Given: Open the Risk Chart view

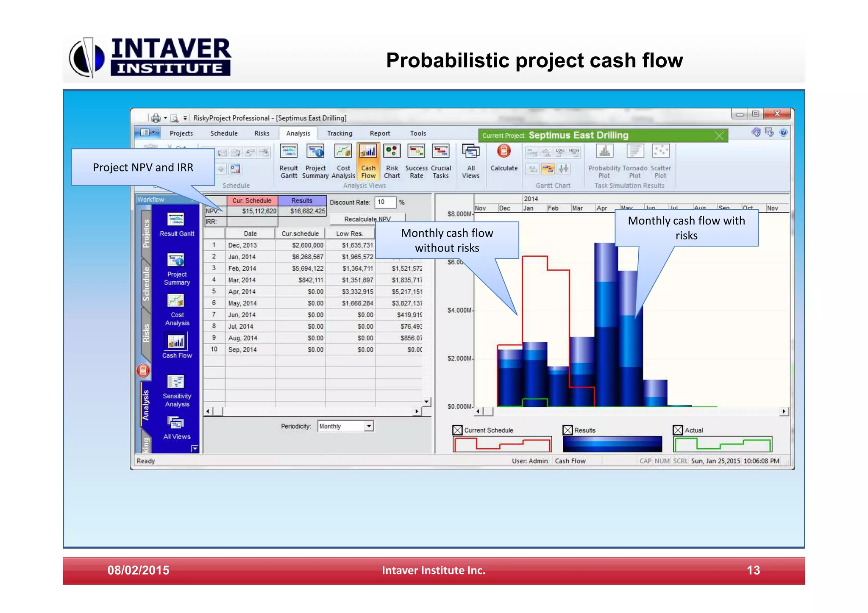Looking at the screenshot, I should pyautogui.click(x=392, y=161).
